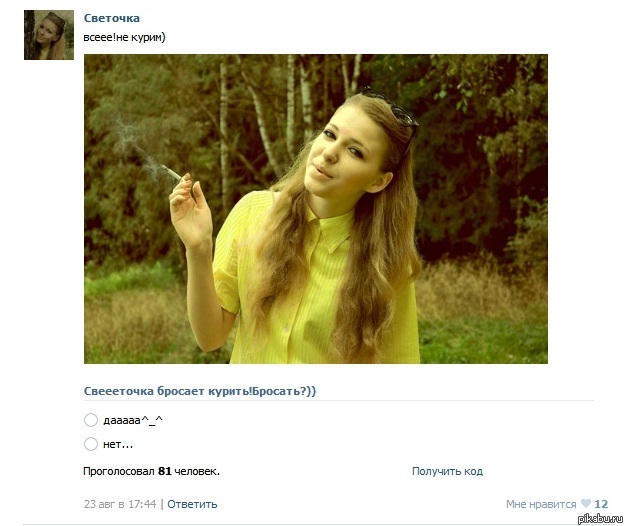Open poll title Свееточка бросает курить!Бросать?))
624x526 pixels.
click(x=200, y=391)
